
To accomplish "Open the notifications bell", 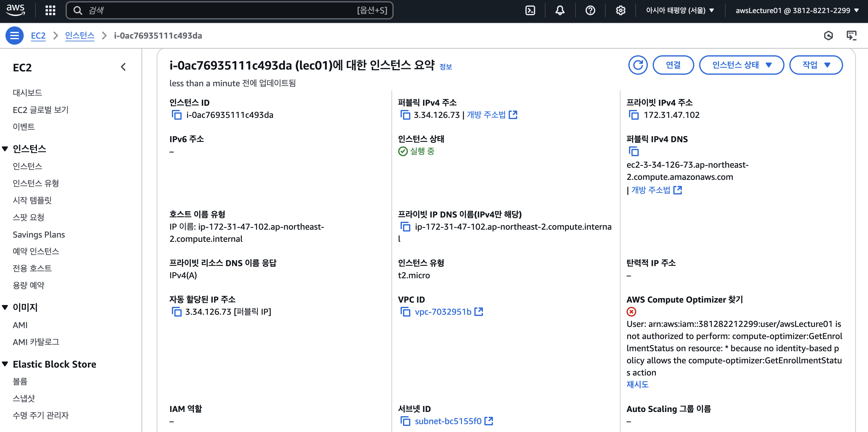I will (560, 10).
